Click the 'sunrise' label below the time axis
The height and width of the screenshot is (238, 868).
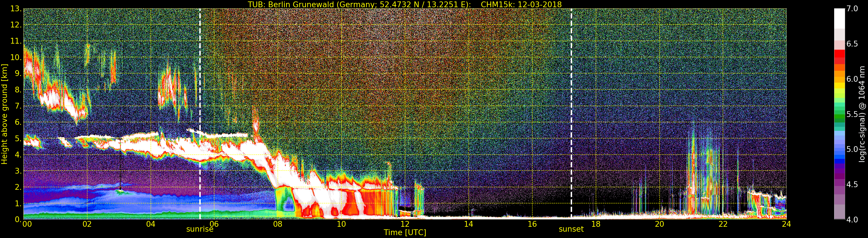200,229
